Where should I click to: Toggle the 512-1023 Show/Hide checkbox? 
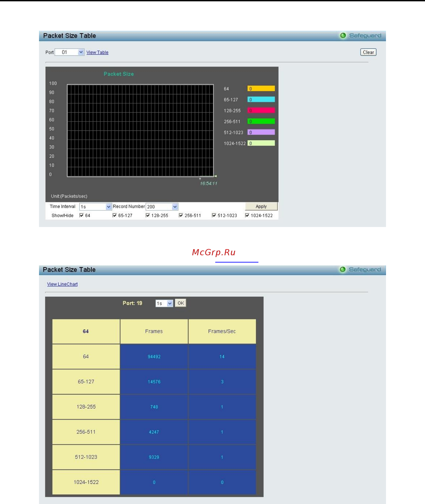[x=214, y=215]
